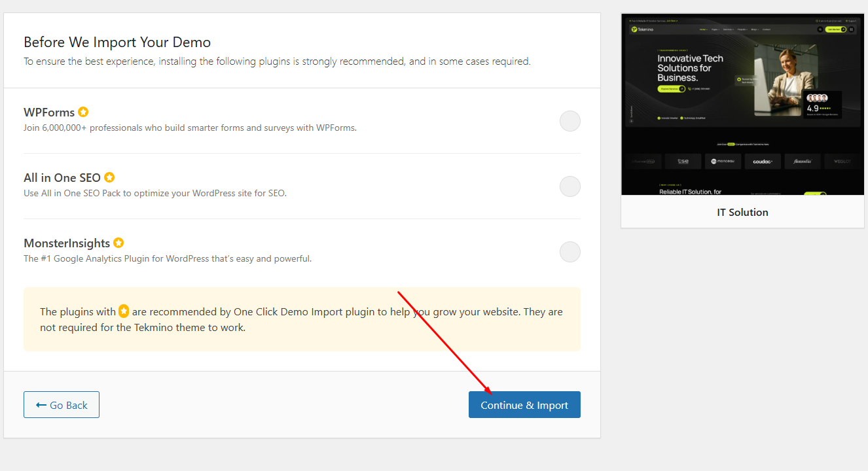Enable the All in One SEO checkbox
Screen dimensions: 868x471
pyautogui.click(x=570, y=186)
